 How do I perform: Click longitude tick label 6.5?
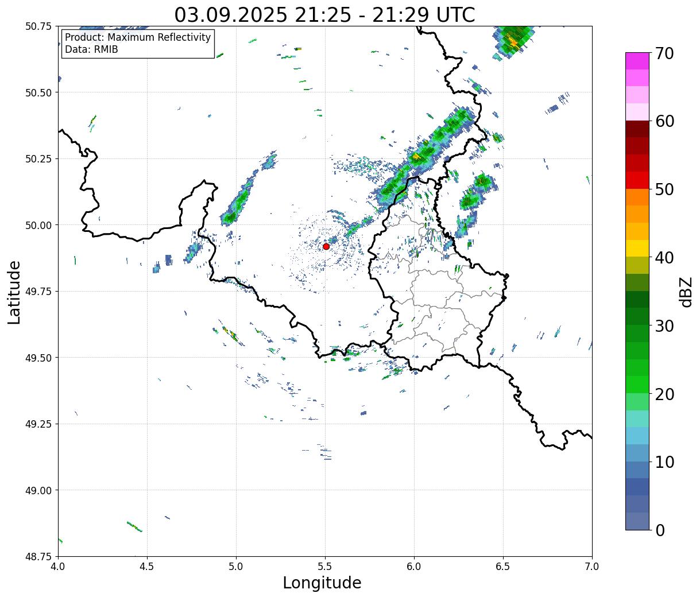(x=503, y=566)
